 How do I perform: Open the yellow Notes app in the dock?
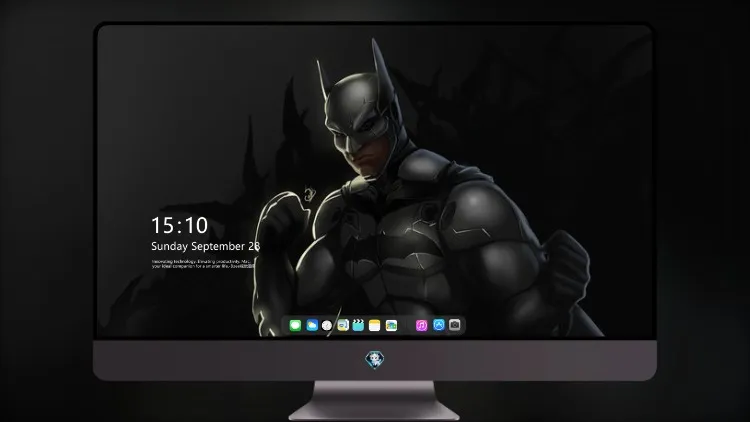point(375,325)
